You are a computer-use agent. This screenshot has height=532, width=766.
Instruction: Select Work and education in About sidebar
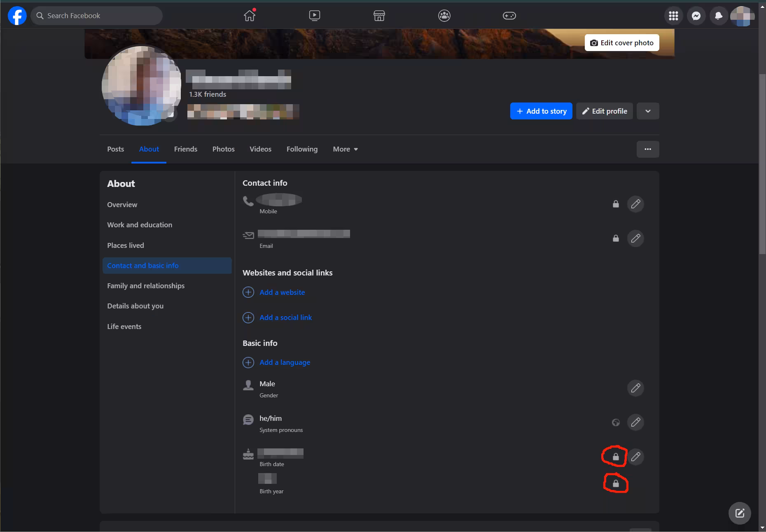(140, 225)
